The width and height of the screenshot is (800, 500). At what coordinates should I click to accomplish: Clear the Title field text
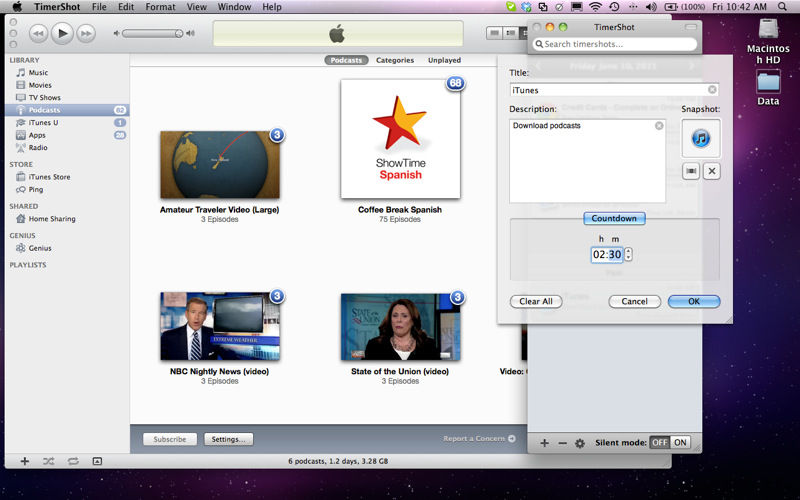click(x=712, y=90)
